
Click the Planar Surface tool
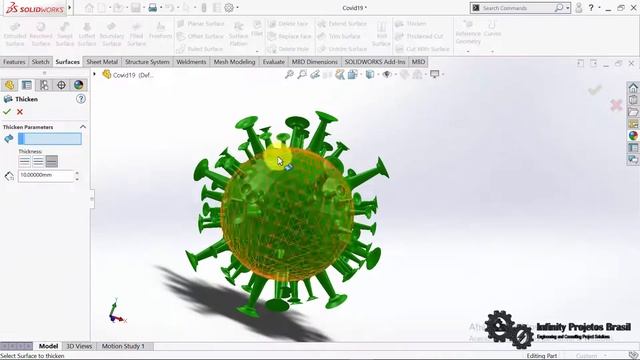(x=201, y=24)
